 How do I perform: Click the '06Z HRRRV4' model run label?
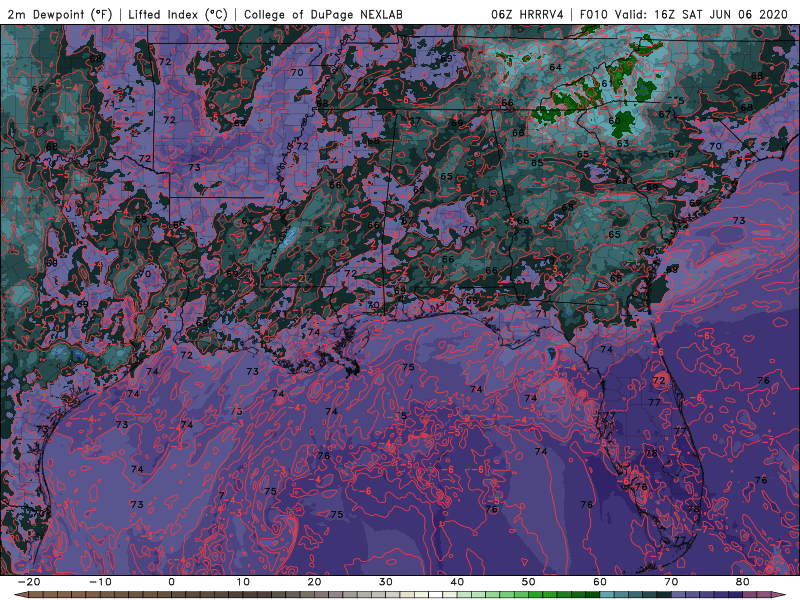pyautogui.click(x=527, y=14)
